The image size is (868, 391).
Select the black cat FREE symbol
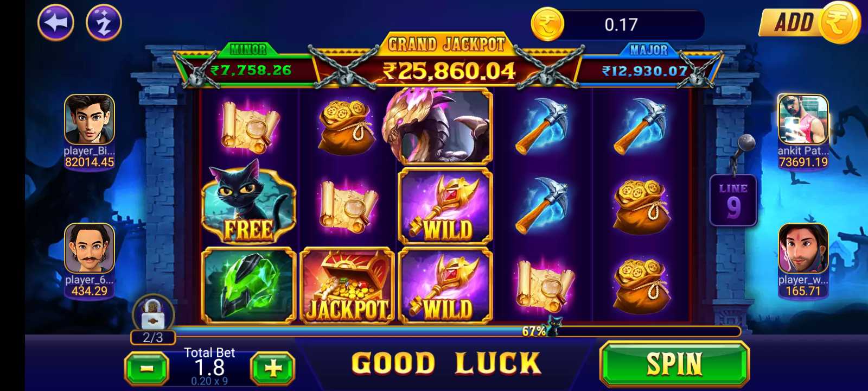click(248, 204)
